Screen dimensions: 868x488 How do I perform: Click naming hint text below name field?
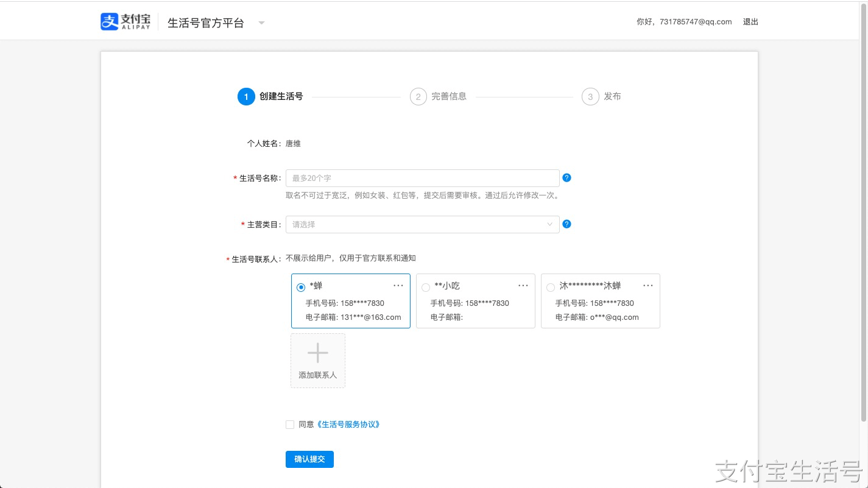click(x=423, y=196)
